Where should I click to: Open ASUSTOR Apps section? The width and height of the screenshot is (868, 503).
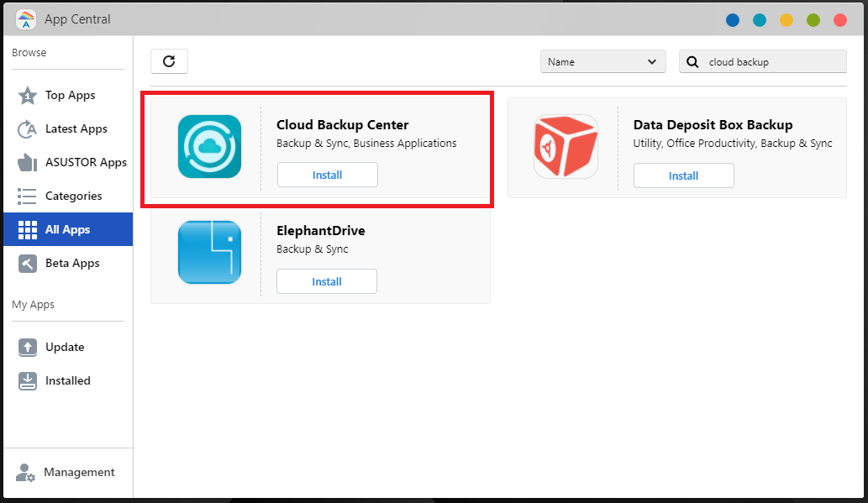(x=68, y=162)
